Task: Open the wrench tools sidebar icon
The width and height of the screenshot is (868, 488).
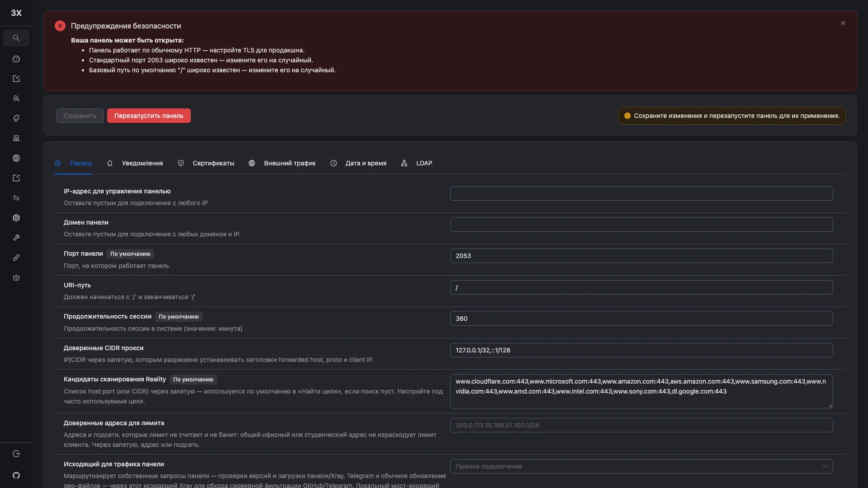Action: (x=16, y=238)
